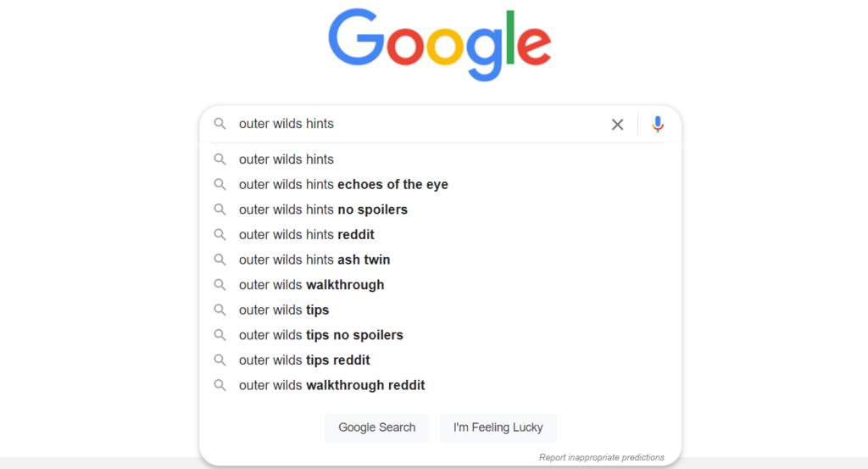
Task: Click magnifier icon beside 'outer wilds walkthrough'
Action: tap(220, 285)
